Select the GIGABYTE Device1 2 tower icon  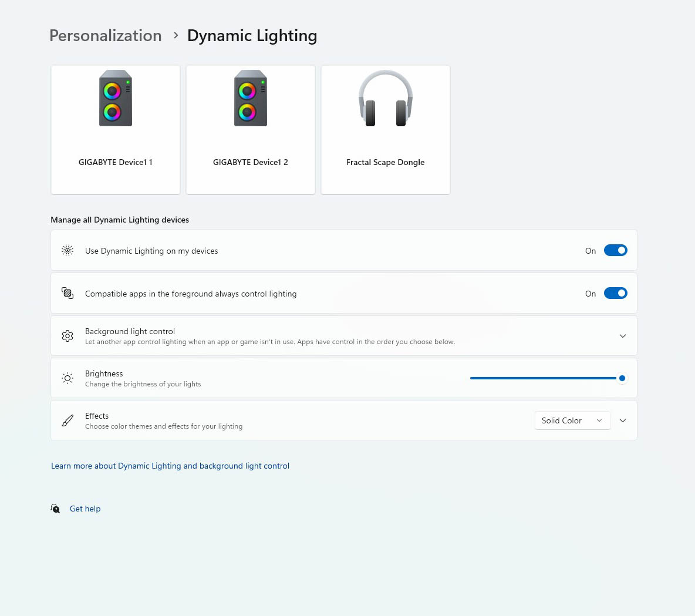coord(251,98)
